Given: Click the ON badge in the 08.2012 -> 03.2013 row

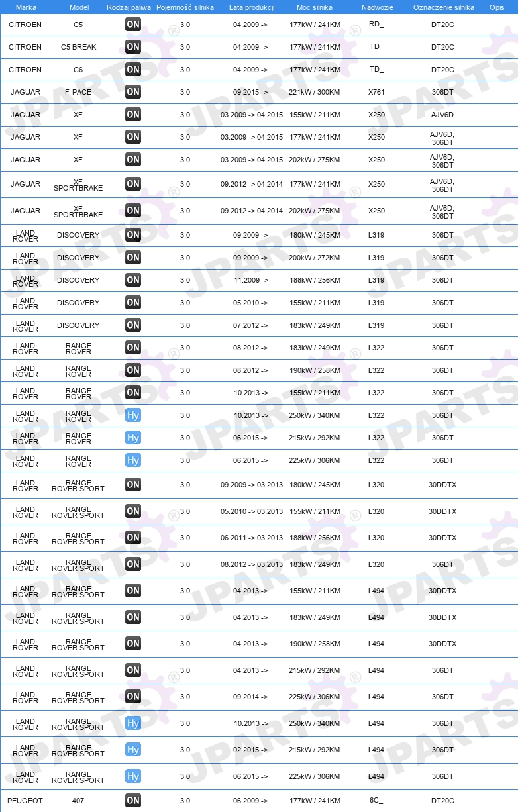Looking at the screenshot, I should [133, 564].
